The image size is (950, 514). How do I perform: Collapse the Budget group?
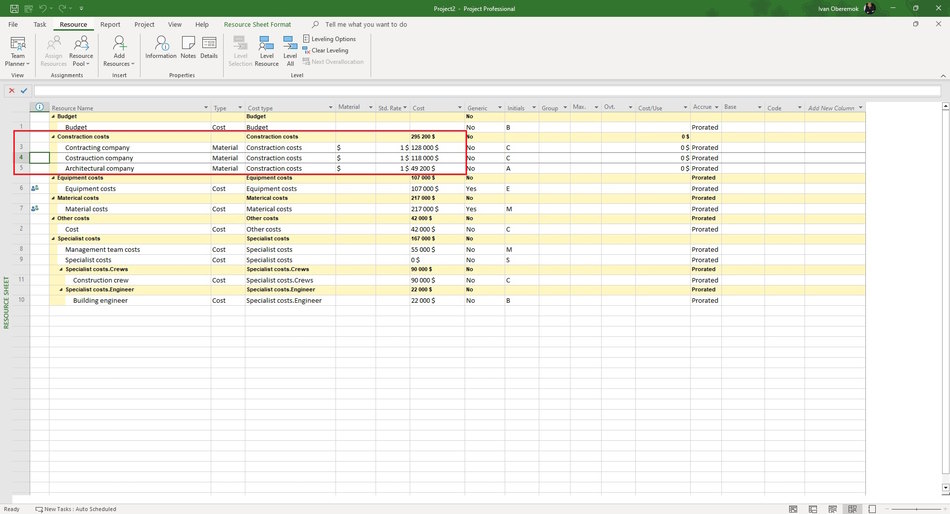(x=53, y=116)
